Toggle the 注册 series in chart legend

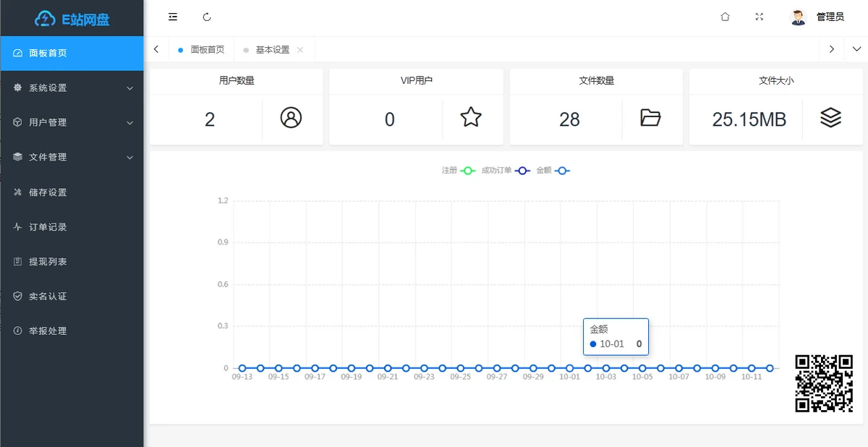[x=459, y=171]
